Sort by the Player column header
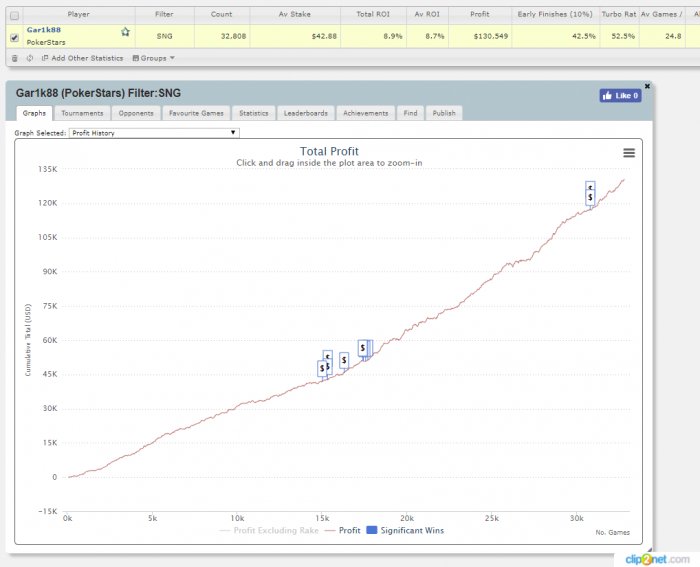 click(79, 14)
